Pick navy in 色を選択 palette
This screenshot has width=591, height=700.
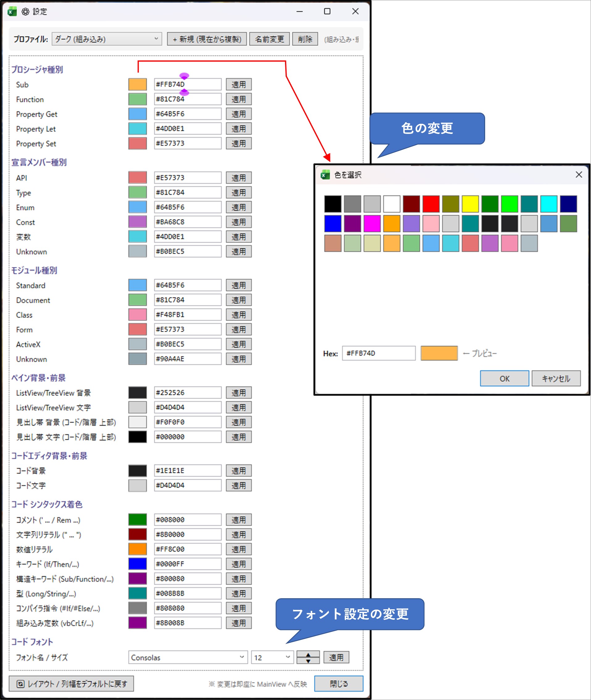pos(568,204)
